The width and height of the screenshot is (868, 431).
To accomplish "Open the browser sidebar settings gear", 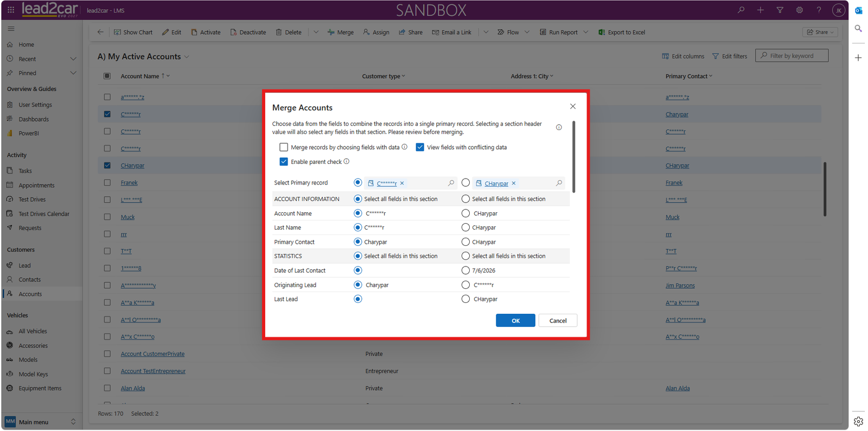I will pyautogui.click(x=858, y=421).
